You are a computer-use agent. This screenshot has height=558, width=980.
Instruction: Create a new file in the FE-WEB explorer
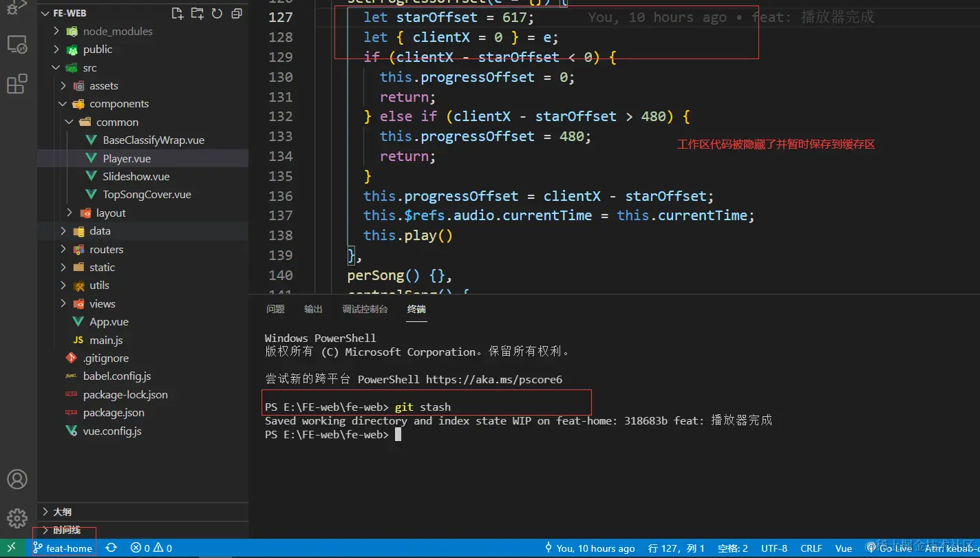point(178,13)
